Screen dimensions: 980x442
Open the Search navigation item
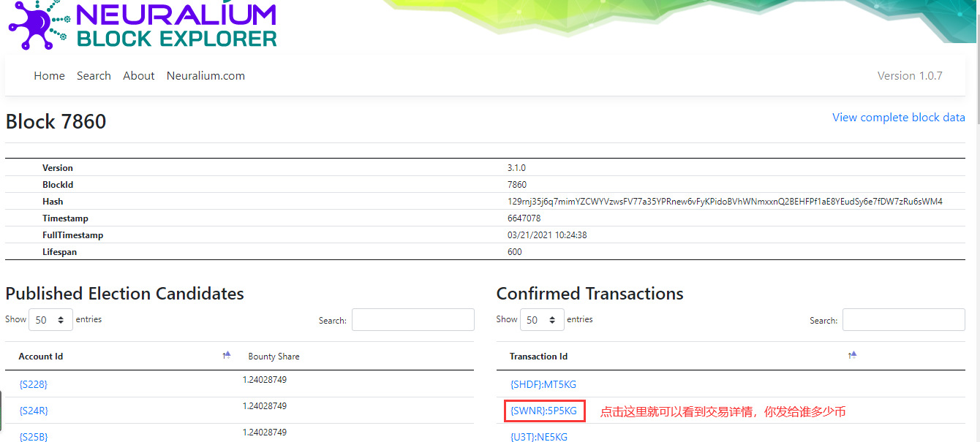pos(94,76)
